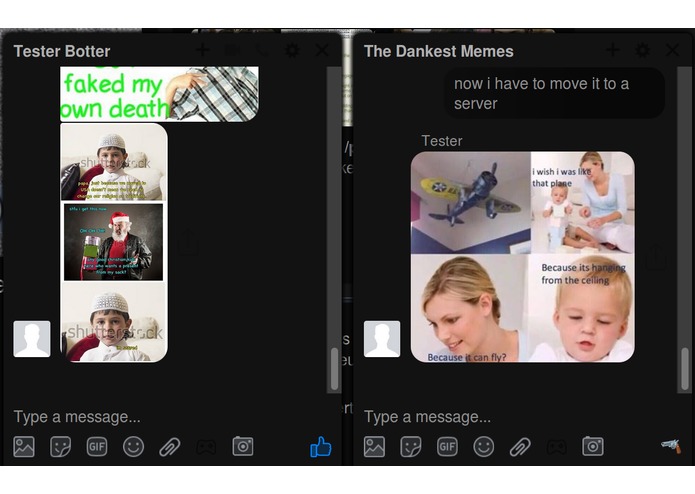Send thumbs up like in Tester Botter chat

click(320, 447)
